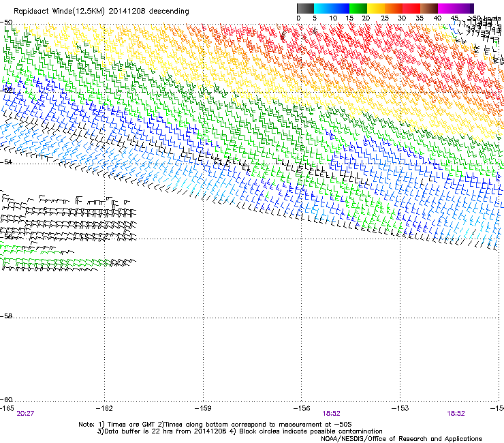Click the gray 0-5 knots legend segment
The height and width of the screenshot is (443, 504).
point(305,8)
